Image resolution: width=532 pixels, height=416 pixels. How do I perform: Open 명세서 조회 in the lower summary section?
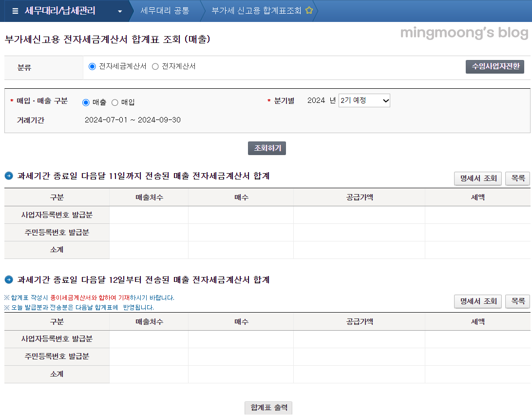477,301
